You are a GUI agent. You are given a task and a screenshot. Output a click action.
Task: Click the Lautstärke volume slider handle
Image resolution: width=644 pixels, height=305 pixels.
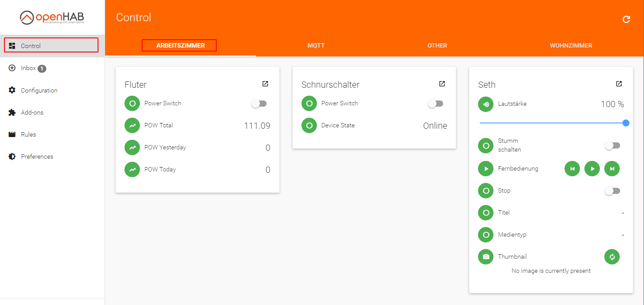point(625,123)
